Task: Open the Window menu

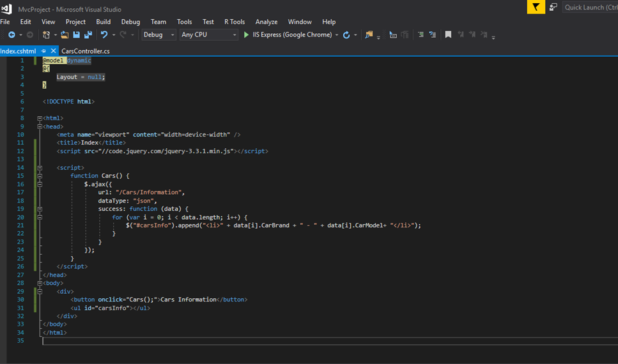Action: tap(300, 22)
